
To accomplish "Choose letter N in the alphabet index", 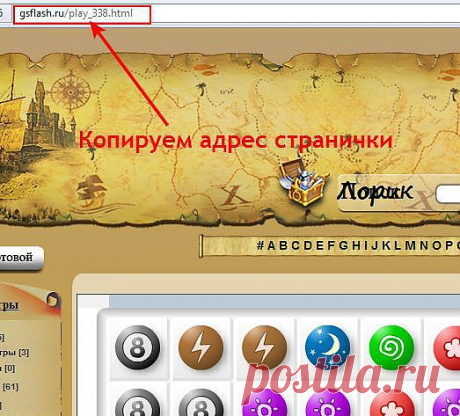I will [x=424, y=246].
